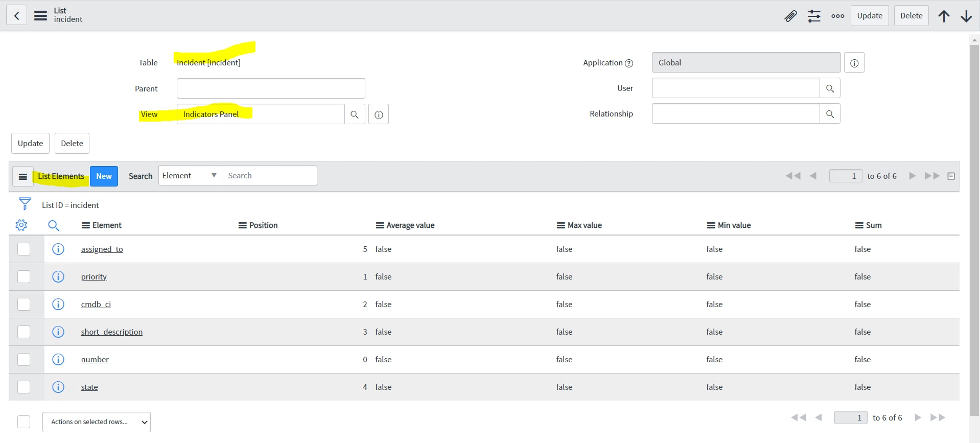Viewport: 980px width, 443px height.
Task: Open the list personalize gear icon
Action: click(21, 225)
